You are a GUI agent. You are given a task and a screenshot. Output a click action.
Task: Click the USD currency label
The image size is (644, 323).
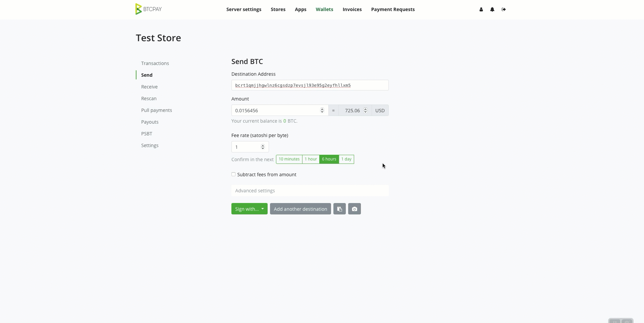[380, 110]
